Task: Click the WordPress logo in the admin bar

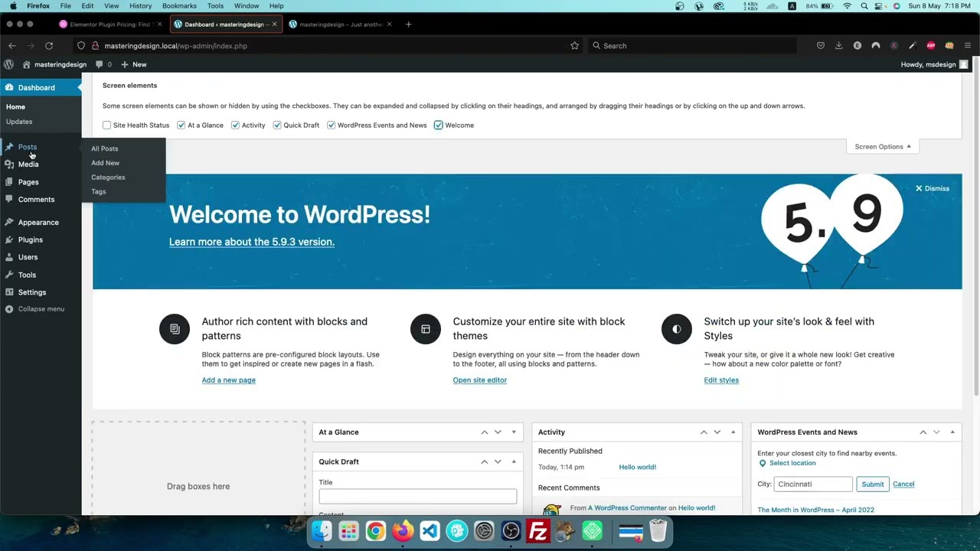Action: 8,64
